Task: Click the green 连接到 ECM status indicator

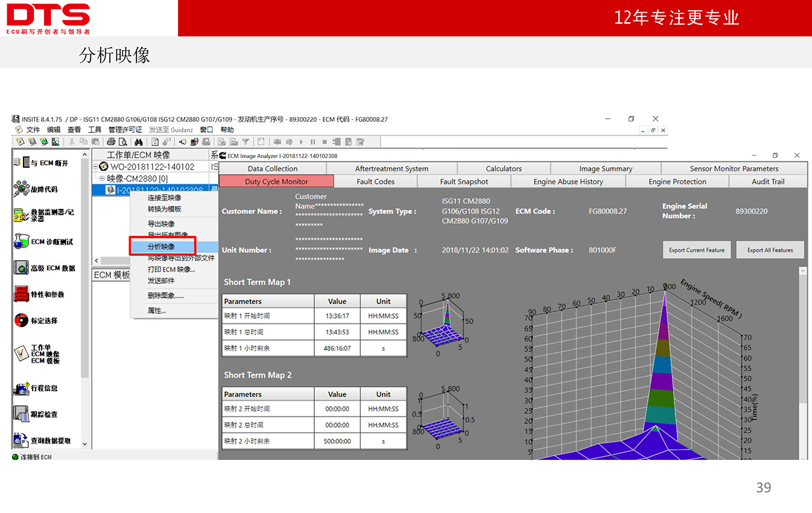Action: coord(15,457)
